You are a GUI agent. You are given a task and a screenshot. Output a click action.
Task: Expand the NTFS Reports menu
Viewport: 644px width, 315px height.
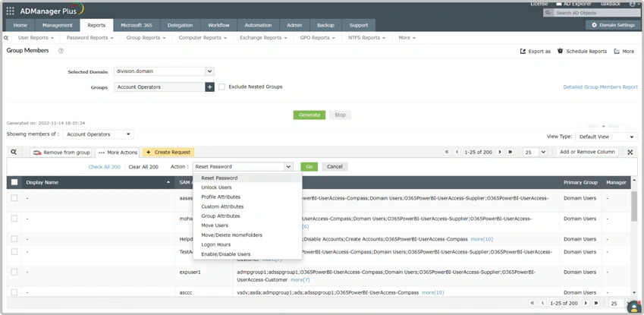(367, 38)
